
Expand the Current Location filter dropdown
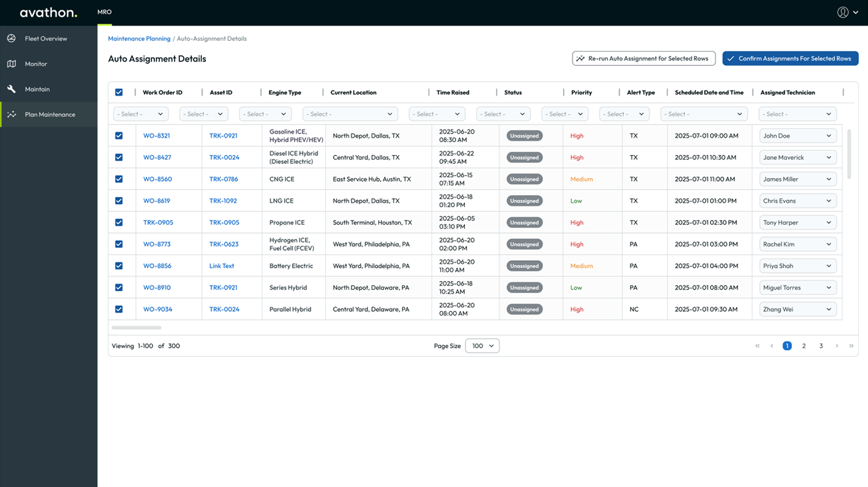click(x=350, y=114)
